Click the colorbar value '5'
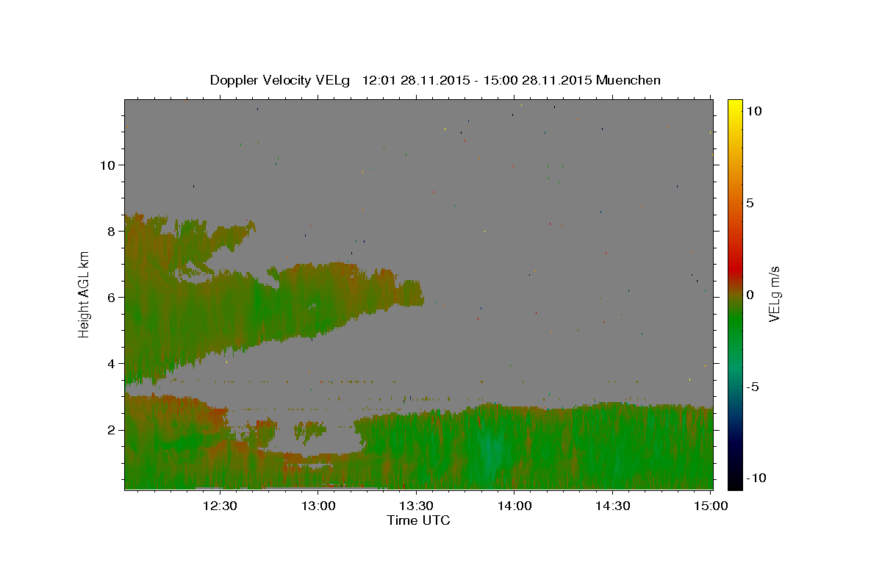Viewport: 882px width, 588px height. pyautogui.click(x=750, y=203)
